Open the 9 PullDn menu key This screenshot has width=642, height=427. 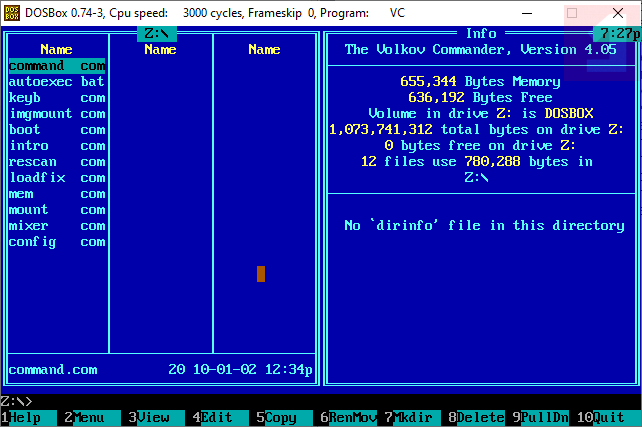coord(541,418)
